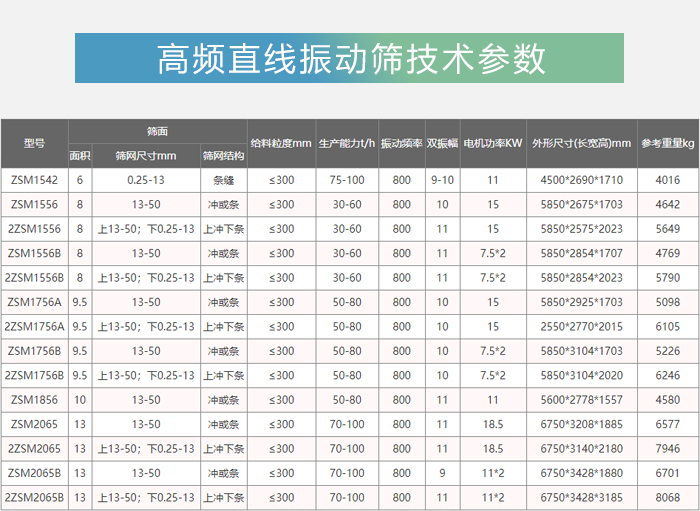Click the weight value 8068
The image size is (700, 511).
667,497
